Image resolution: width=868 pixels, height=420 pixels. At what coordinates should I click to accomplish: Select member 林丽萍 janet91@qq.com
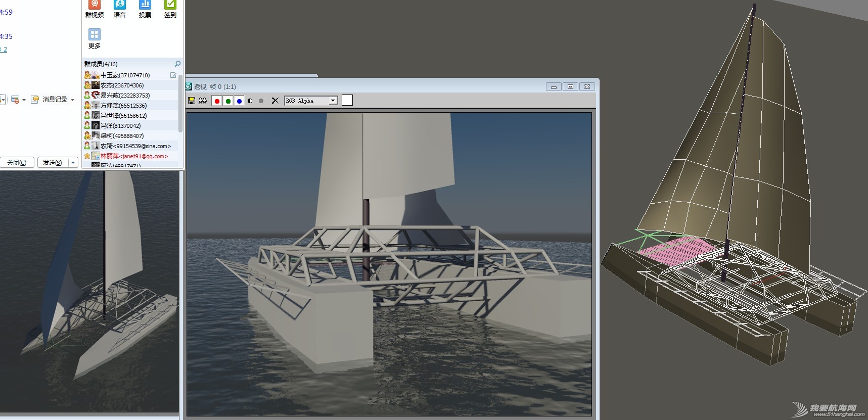click(130, 156)
